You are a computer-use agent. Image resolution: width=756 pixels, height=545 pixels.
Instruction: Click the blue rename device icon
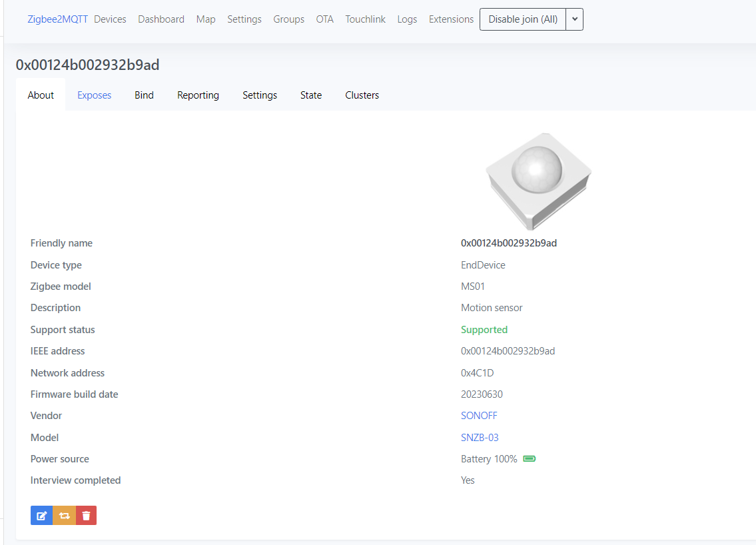(x=41, y=516)
